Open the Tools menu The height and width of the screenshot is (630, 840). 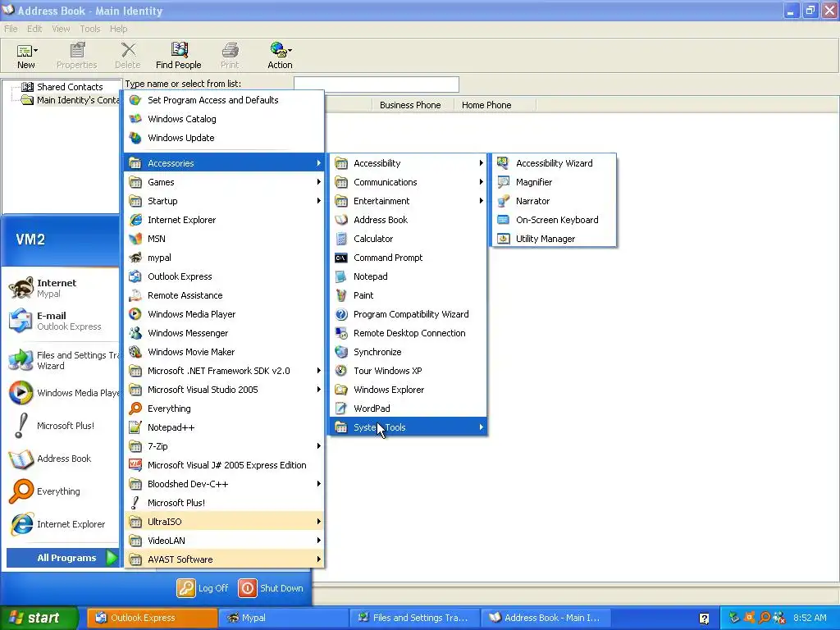coord(90,29)
